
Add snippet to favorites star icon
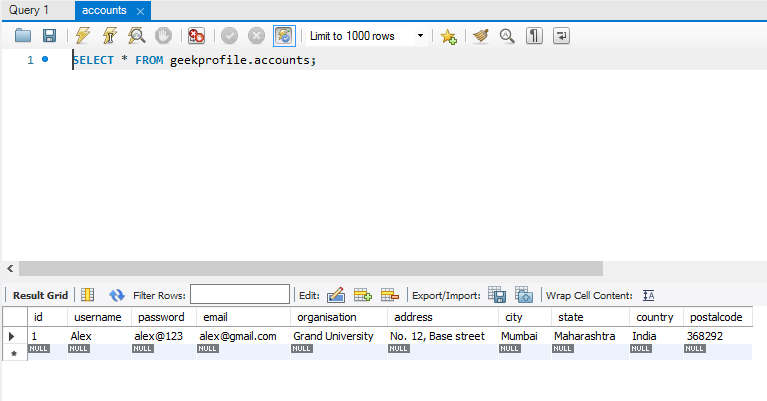[x=448, y=36]
